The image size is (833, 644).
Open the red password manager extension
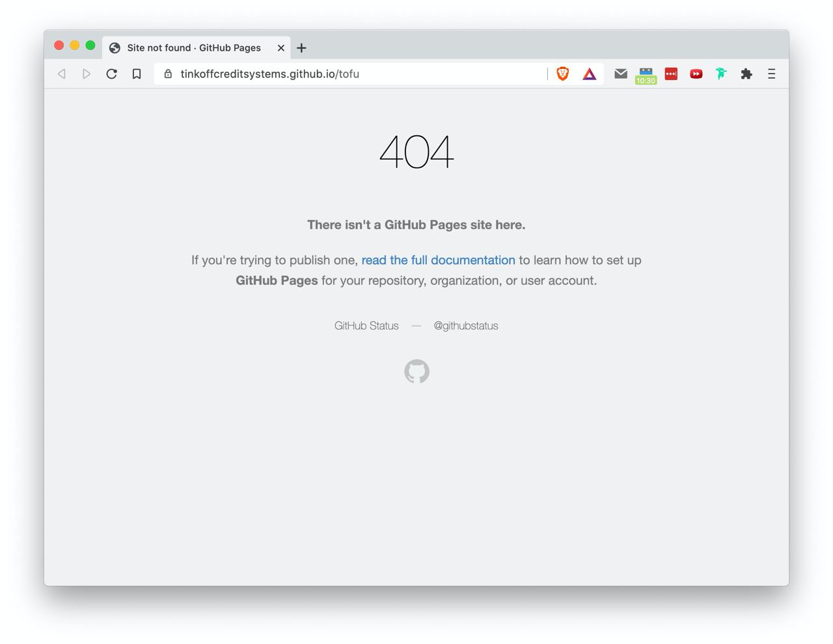[671, 74]
